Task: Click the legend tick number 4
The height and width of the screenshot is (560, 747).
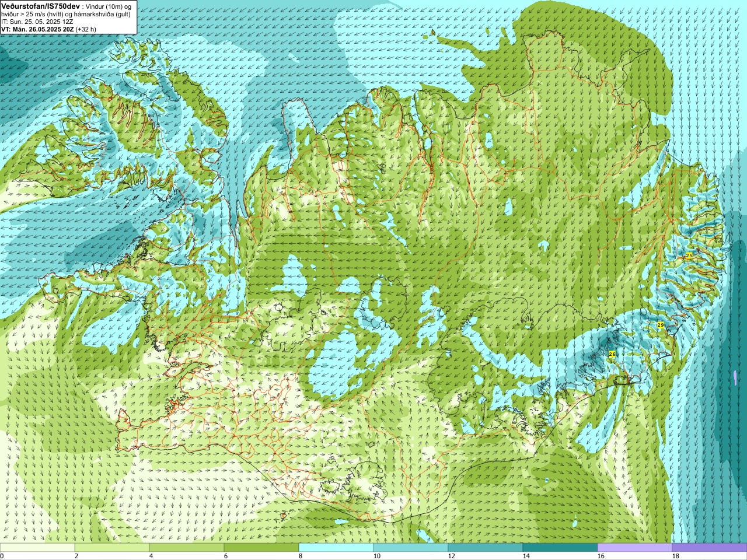Action: 151,556
